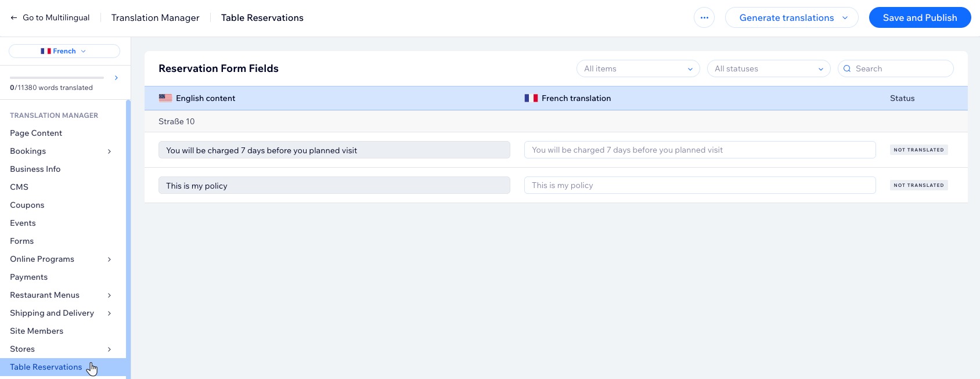Open Forms in the sidebar
Viewport: 980px width, 379px height.
point(21,241)
